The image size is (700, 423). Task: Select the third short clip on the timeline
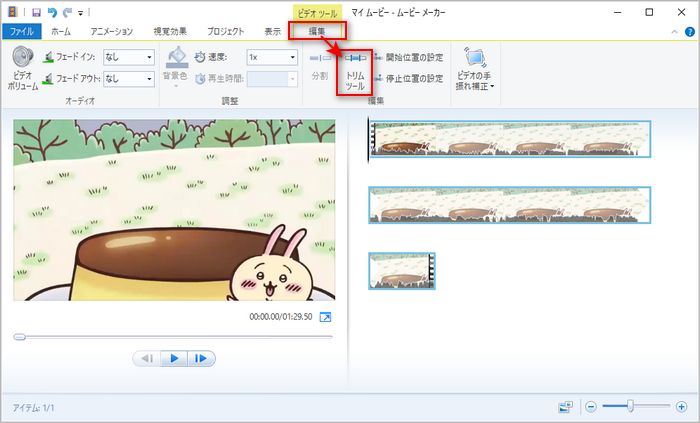(x=401, y=271)
